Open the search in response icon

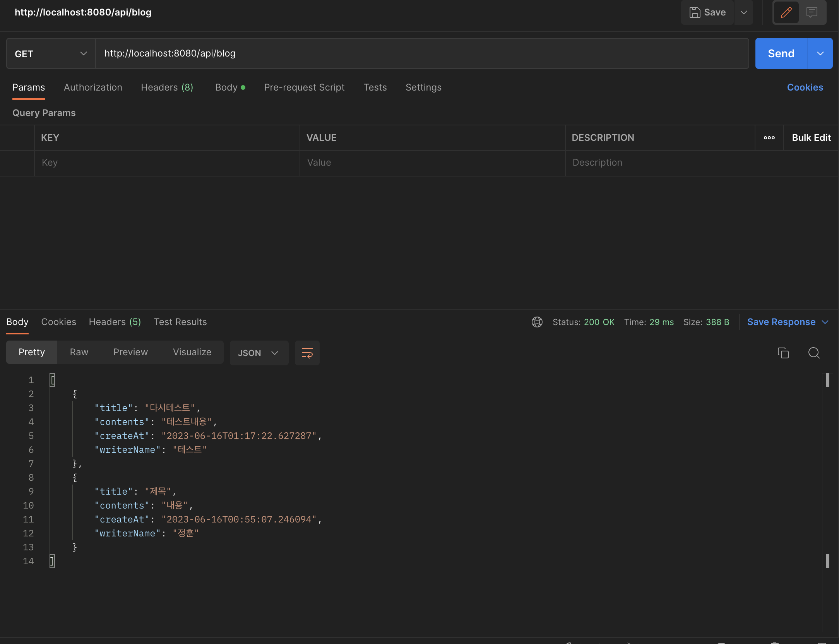coord(814,353)
